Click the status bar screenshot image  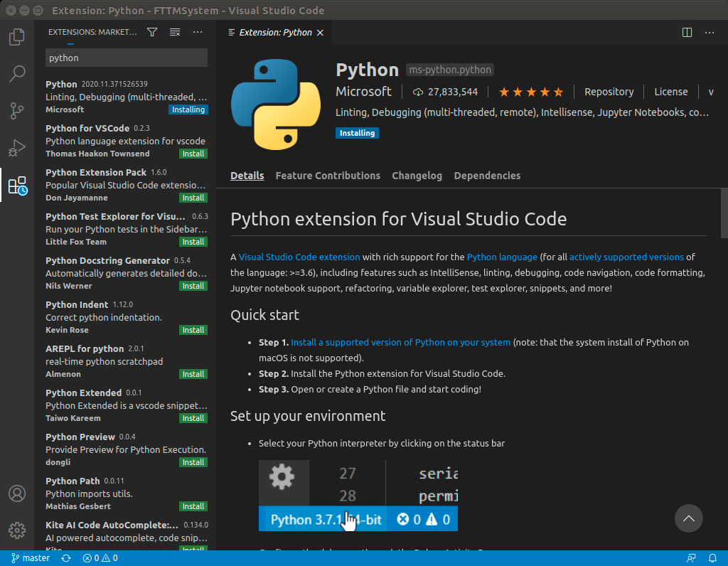tap(358, 496)
